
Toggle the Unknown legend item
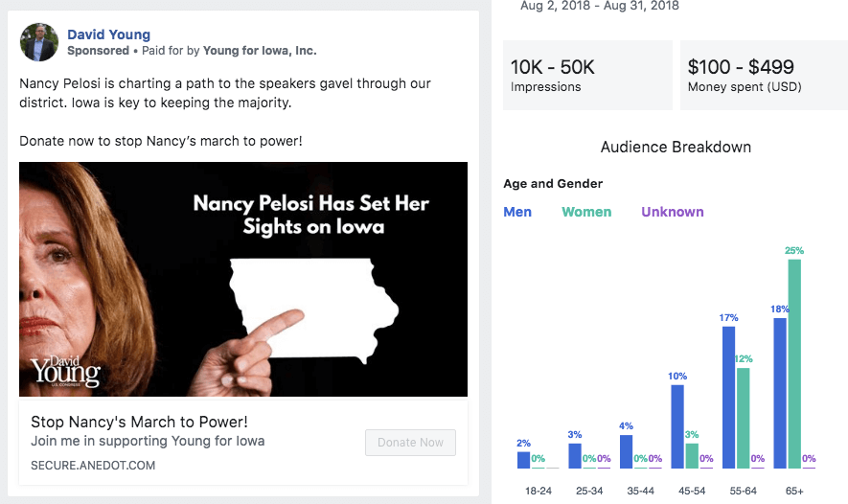click(x=673, y=212)
